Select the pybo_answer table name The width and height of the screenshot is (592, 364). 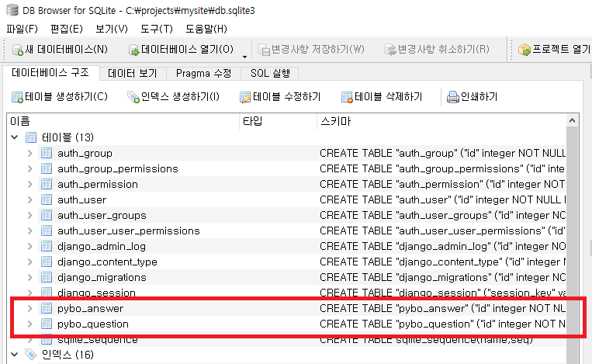click(x=90, y=308)
